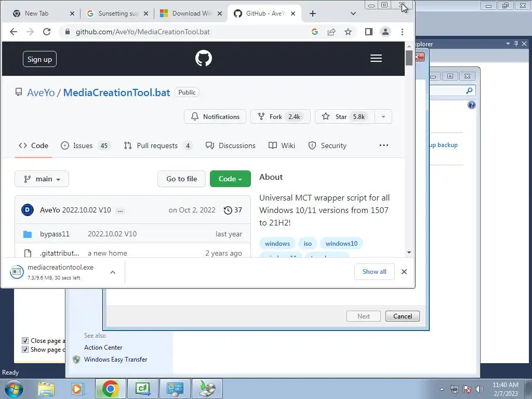Viewport: 532px width, 399px height.
Task: Show more repository tabs ellipsis
Action: tap(384, 145)
